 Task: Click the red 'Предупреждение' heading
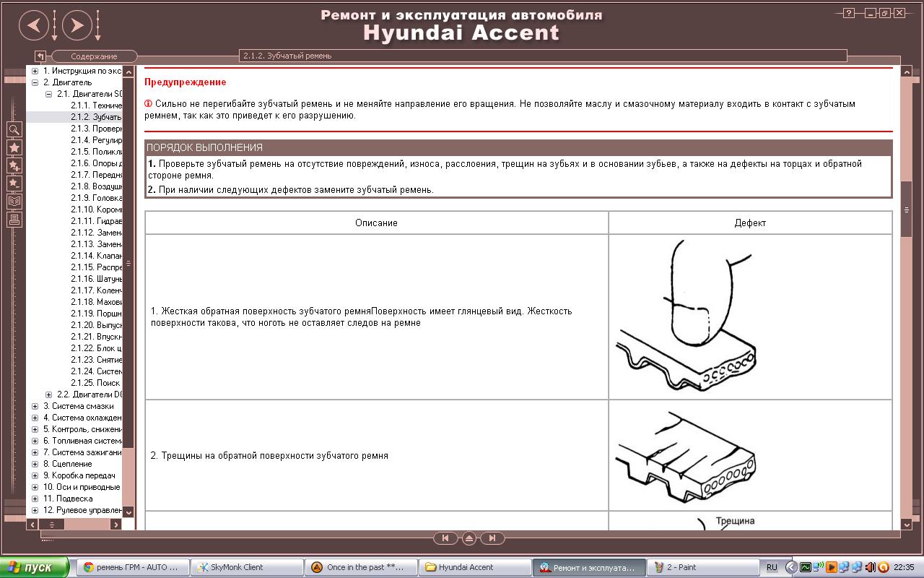[186, 82]
